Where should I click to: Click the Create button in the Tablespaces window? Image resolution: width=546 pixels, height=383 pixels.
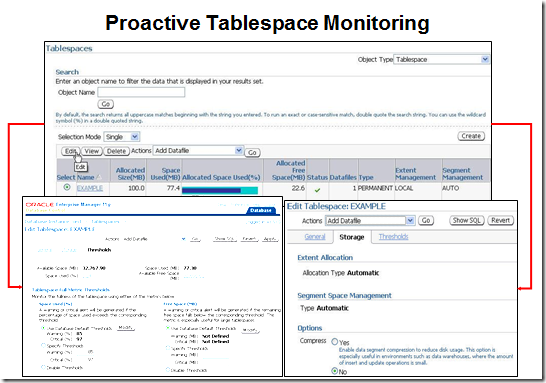[x=471, y=136]
